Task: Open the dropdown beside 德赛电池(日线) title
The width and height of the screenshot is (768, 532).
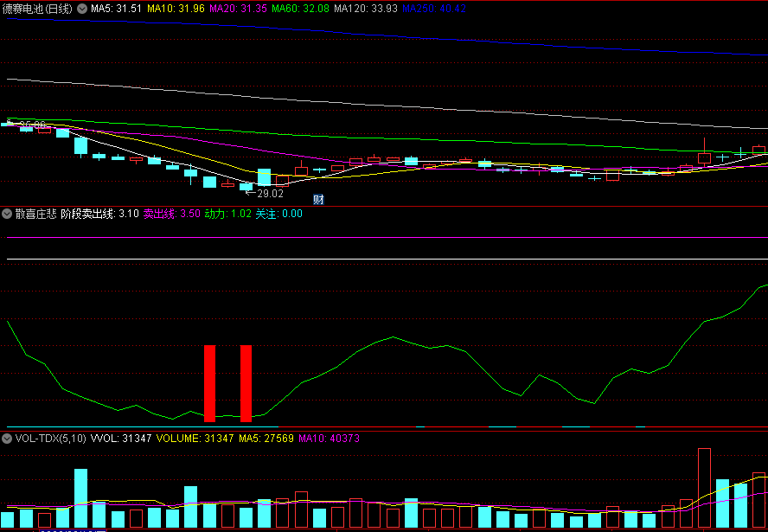Action: pyautogui.click(x=82, y=9)
